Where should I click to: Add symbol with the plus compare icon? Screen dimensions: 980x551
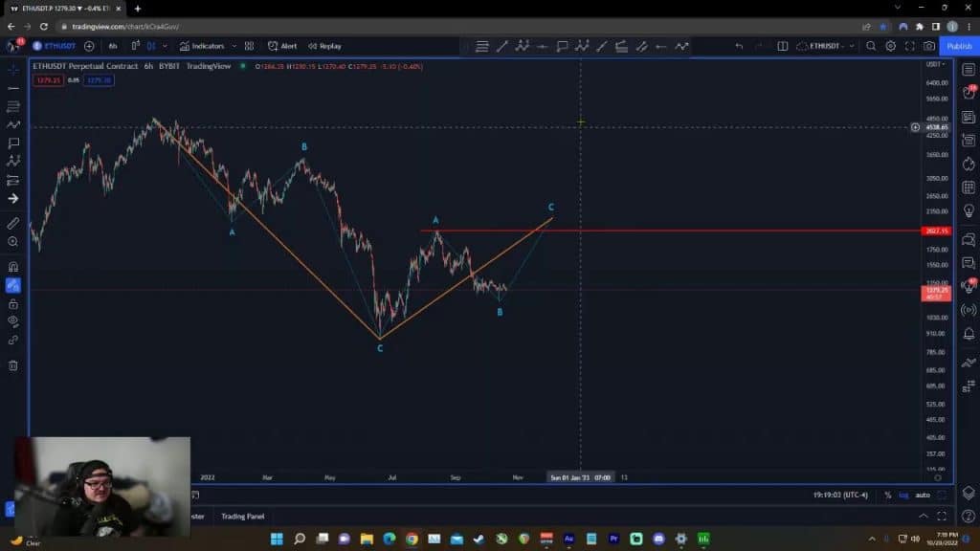pos(89,46)
